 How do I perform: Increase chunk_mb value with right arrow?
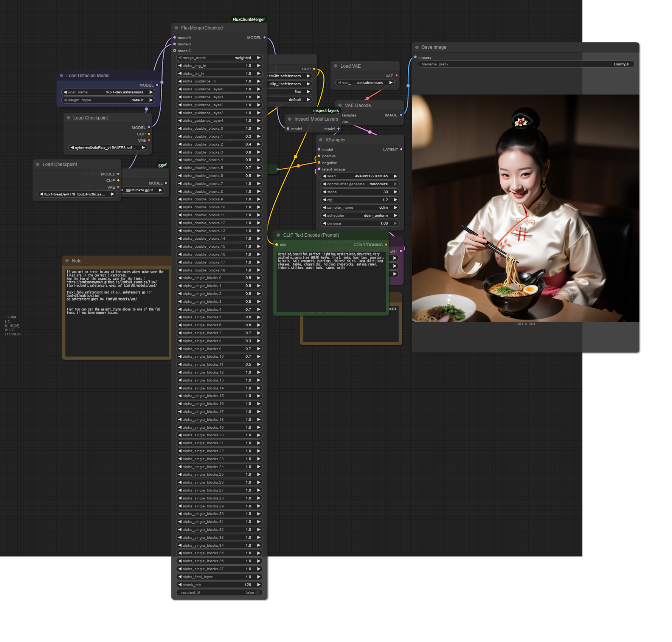click(x=259, y=585)
